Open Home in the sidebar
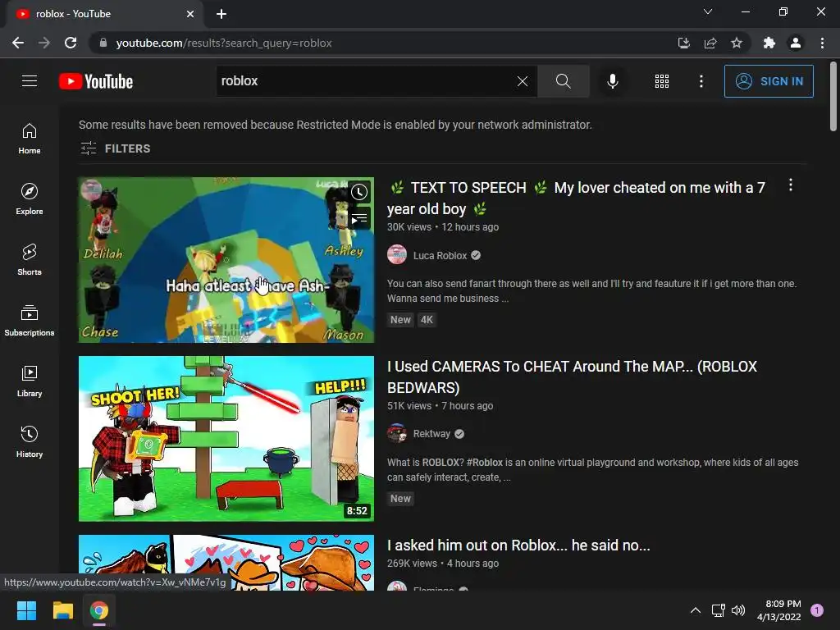 coord(30,138)
